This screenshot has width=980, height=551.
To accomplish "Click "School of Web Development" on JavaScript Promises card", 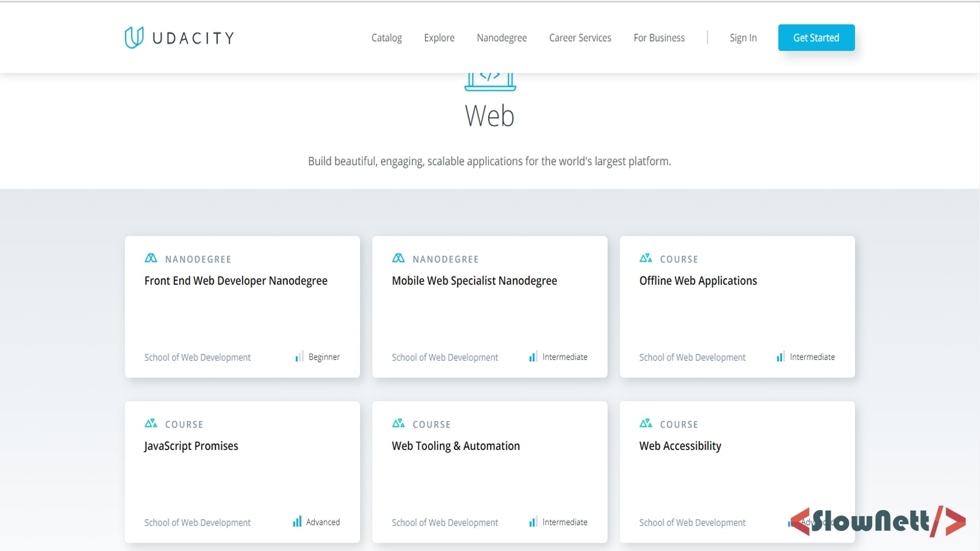I will coord(197,523).
